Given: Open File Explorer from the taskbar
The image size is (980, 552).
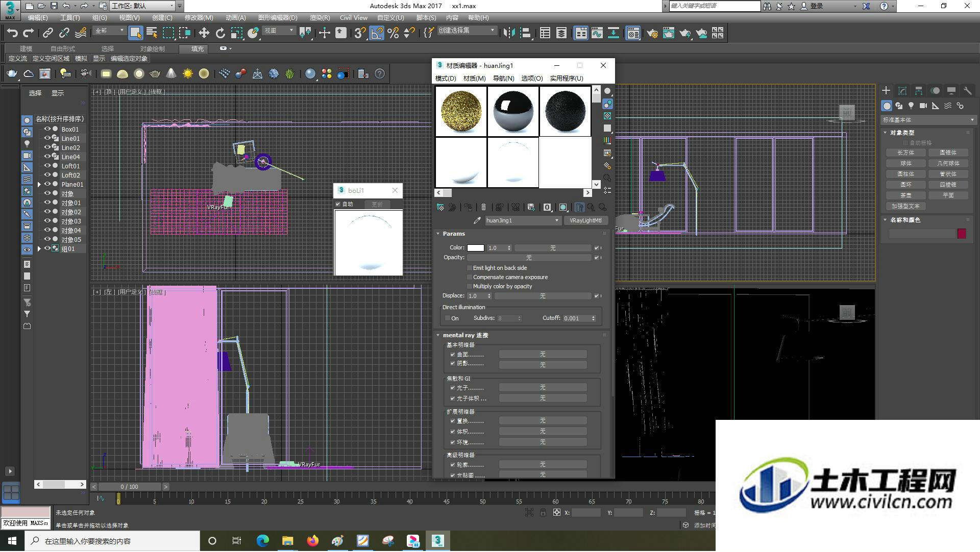Looking at the screenshot, I should tap(287, 541).
